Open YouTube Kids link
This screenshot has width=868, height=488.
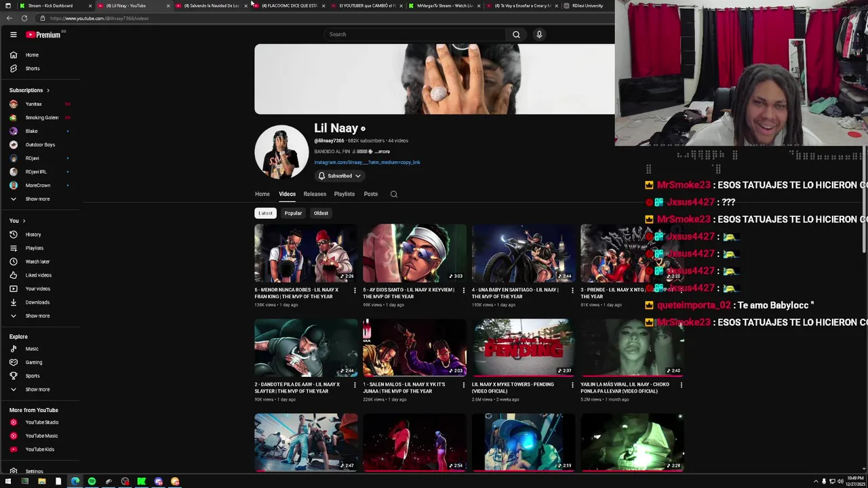tap(41, 449)
